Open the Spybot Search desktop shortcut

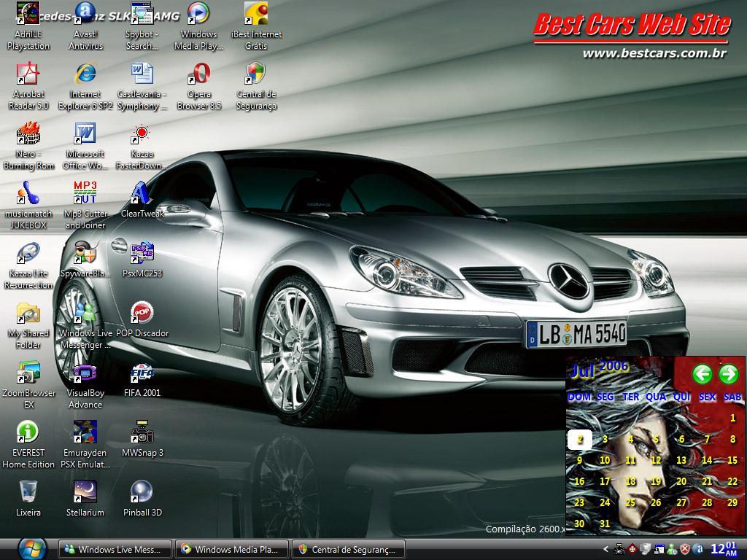click(142, 26)
